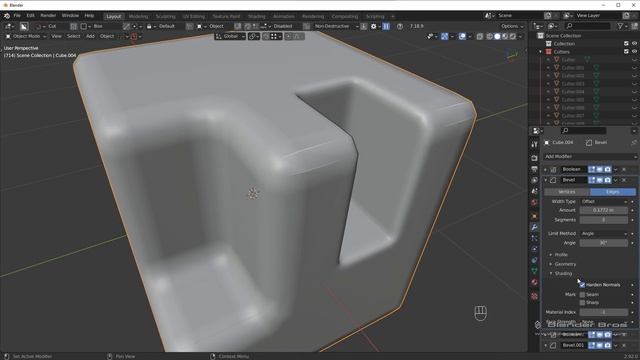This screenshot has height=360, width=640.
Task: Click the outliner filter funnel icon
Action: point(620,26)
